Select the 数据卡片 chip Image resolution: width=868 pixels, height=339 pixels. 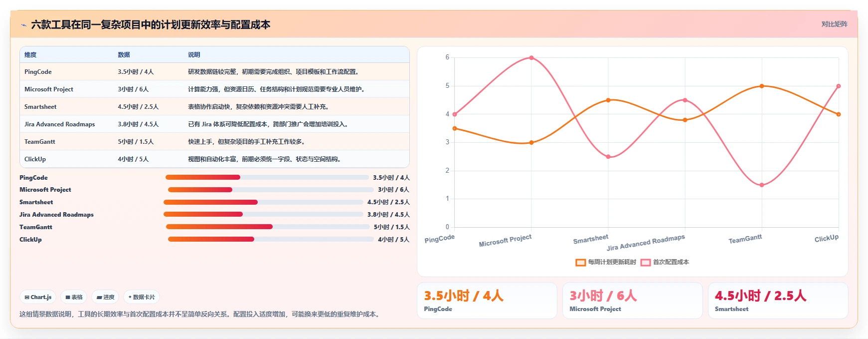tap(142, 297)
